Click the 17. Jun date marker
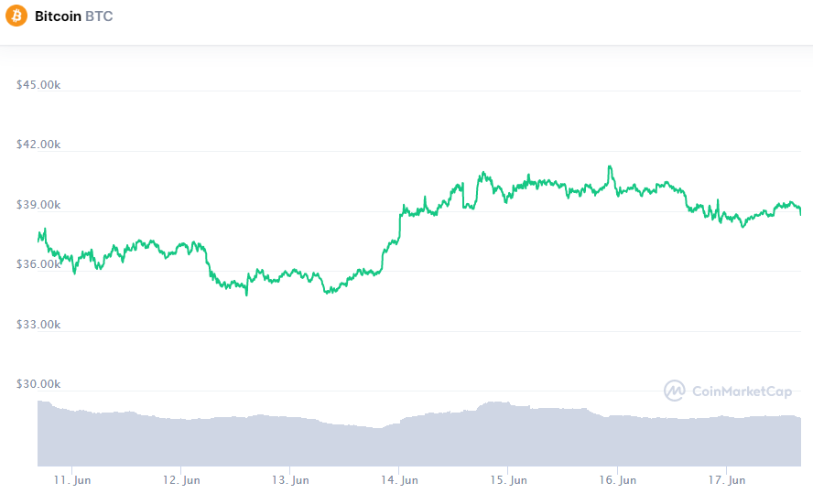This screenshot has width=813, height=504. tap(726, 479)
